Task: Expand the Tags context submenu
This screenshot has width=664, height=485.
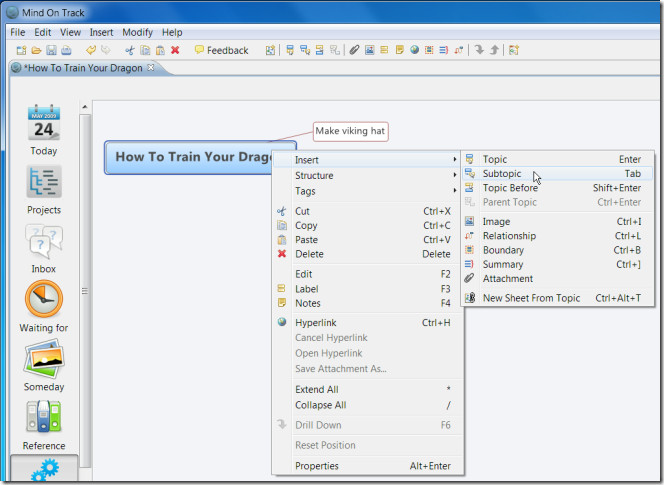Action: coord(367,191)
